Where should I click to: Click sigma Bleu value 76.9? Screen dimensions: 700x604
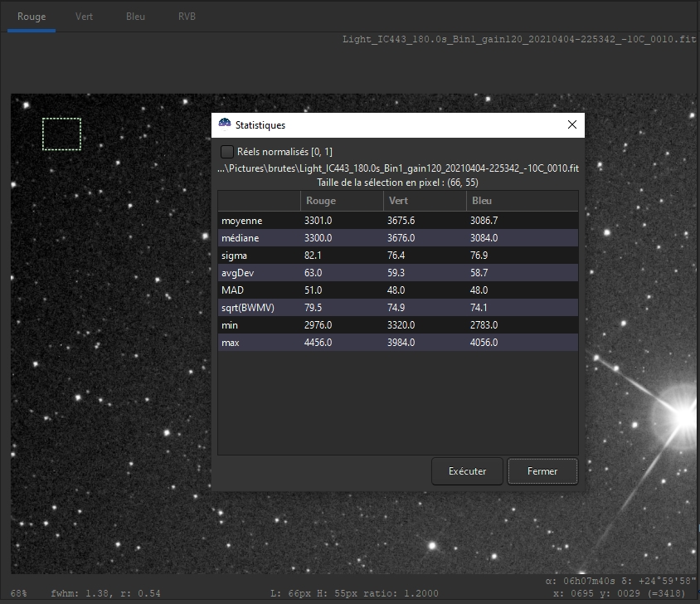(x=479, y=256)
